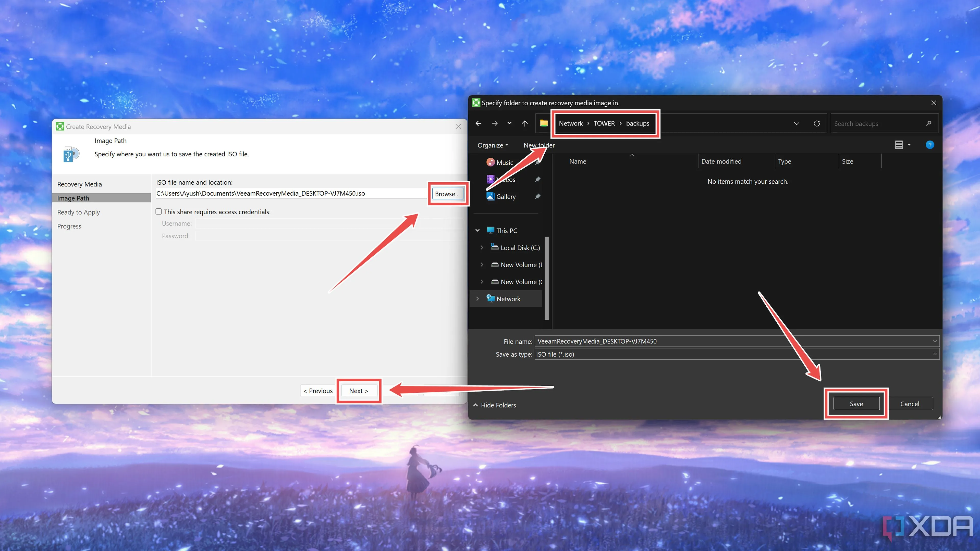Select Ready to Apply wizard step

(x=78, y=212)
